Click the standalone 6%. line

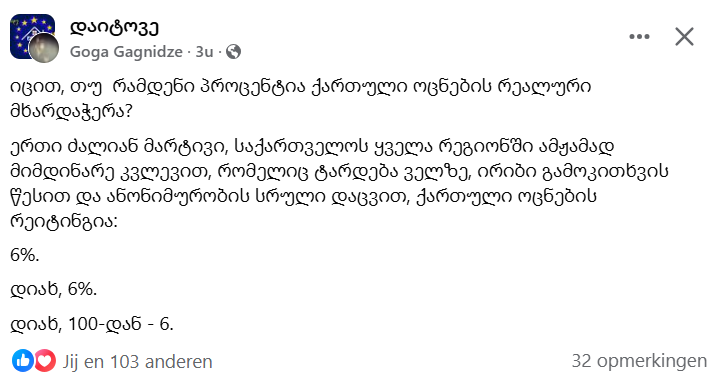click(x=24, y=255)
